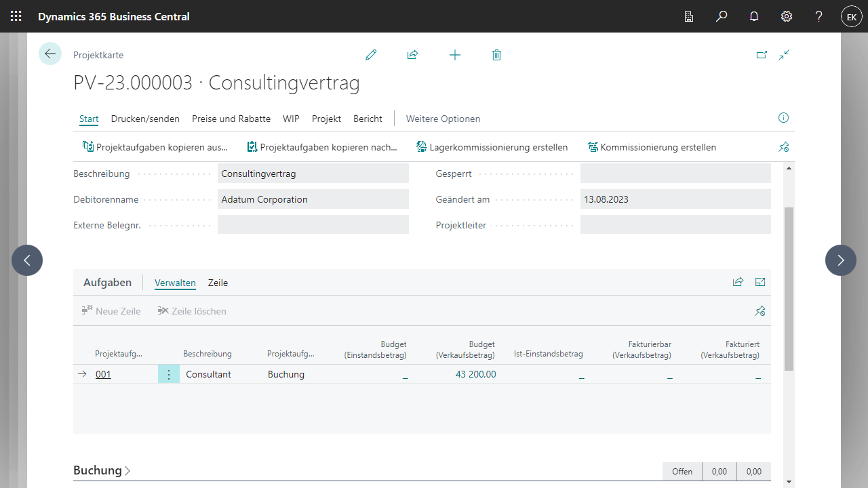The height and width of the screenshot is (488, 868).
Task: Select the WIP menu tab
Action: coord(291,119)
